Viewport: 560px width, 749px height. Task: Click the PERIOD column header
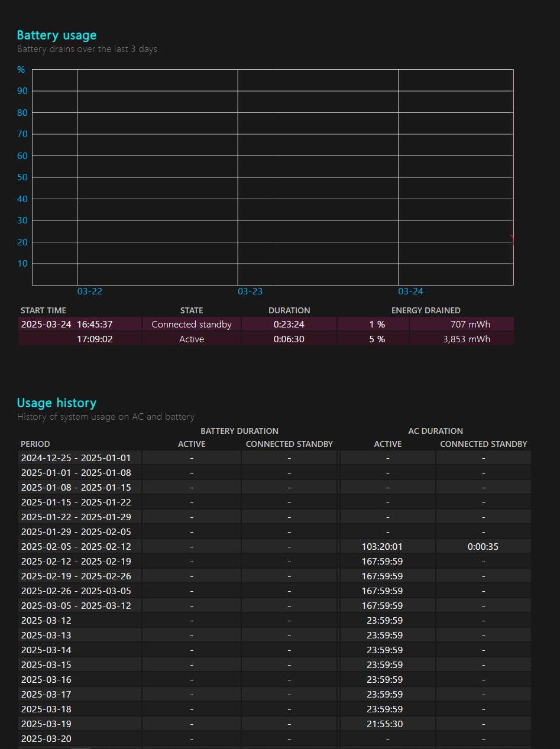pos(35,444)
